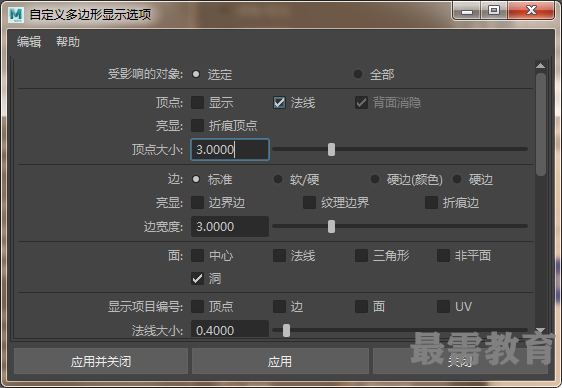Image resolution: width=562 pixels, height=388 pixels.
Task: Maximize the 自定义多边形显示选项 window
Action: (494, 11)
